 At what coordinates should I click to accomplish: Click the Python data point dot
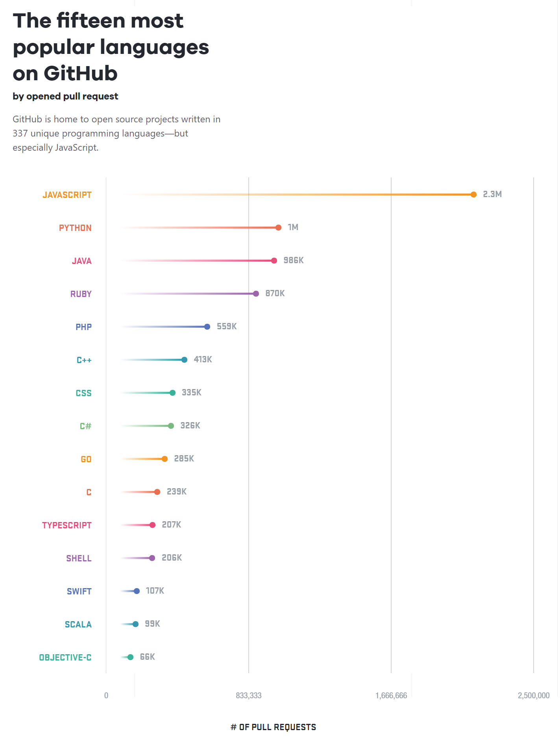[x=278, y=227]
